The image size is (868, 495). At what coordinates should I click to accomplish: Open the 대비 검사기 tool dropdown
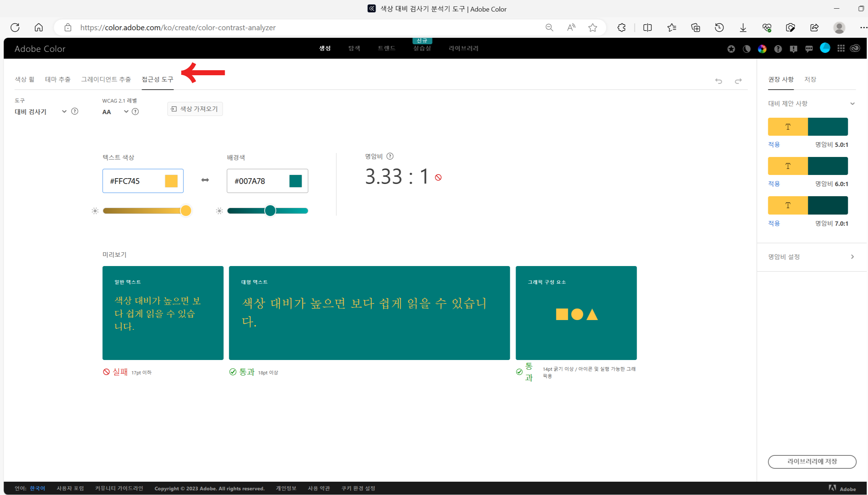click(x=41, y=112)
